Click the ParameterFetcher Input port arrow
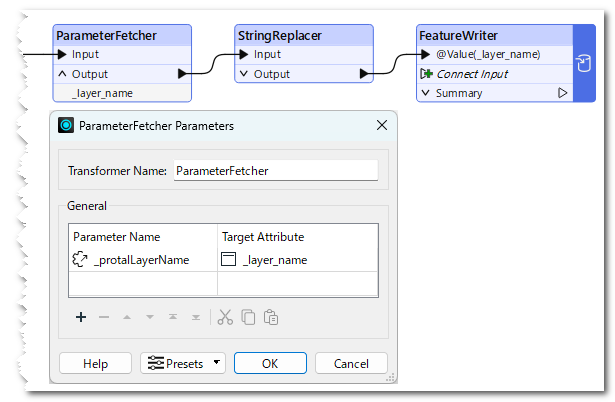Viewport: 615px width, 402px height. click(62, 54)
